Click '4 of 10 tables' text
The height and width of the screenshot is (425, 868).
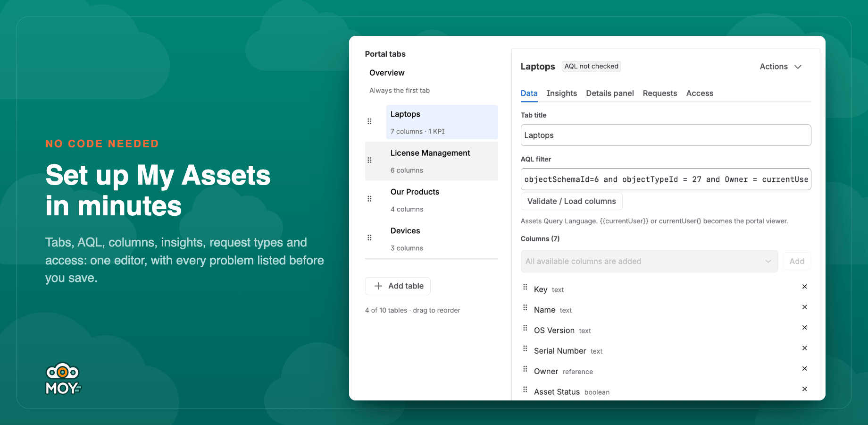(386, 310)
